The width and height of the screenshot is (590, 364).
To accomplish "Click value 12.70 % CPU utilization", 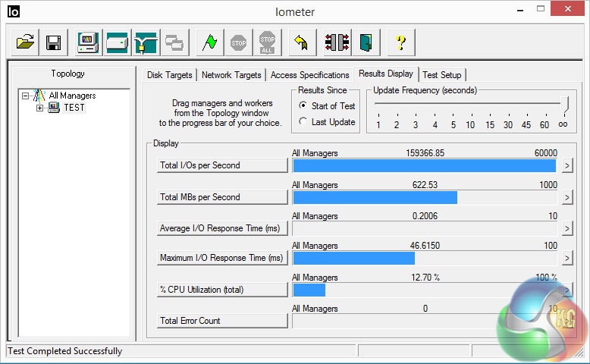I will point(425,278).
